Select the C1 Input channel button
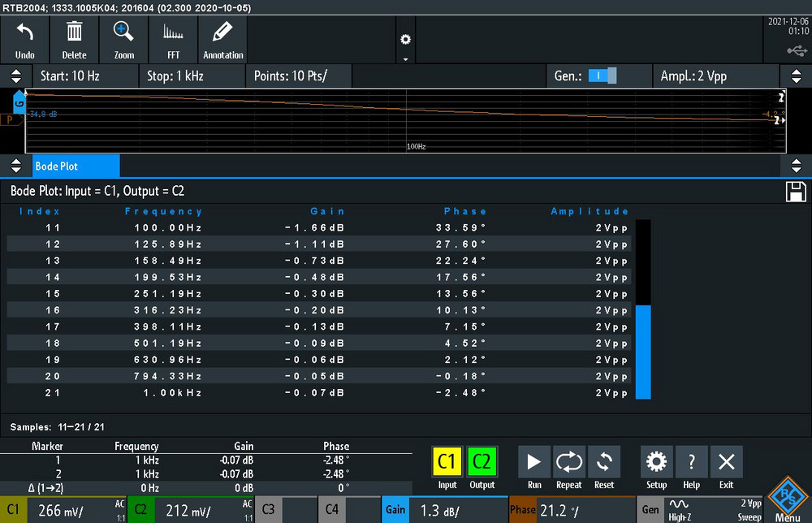This screenshot has width=812, height=523. tap(447, 461)
